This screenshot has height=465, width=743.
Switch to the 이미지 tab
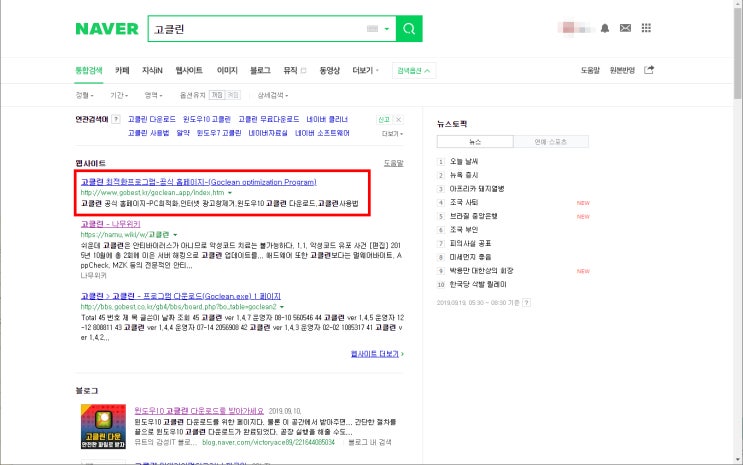pyautogui.click(x=227, y=71)
